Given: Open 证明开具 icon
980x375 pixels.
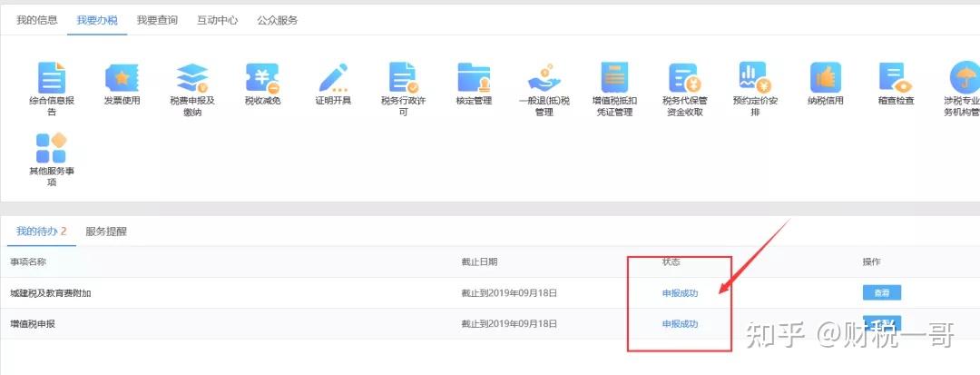Looking at the screenshot, I should pyautogui.click(x=333, y=78).
